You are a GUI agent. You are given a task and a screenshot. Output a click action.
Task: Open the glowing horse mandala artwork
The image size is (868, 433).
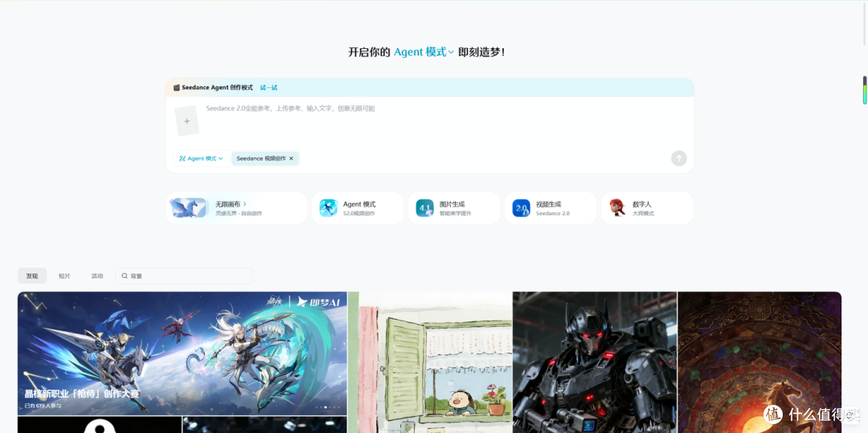(759, 362)
